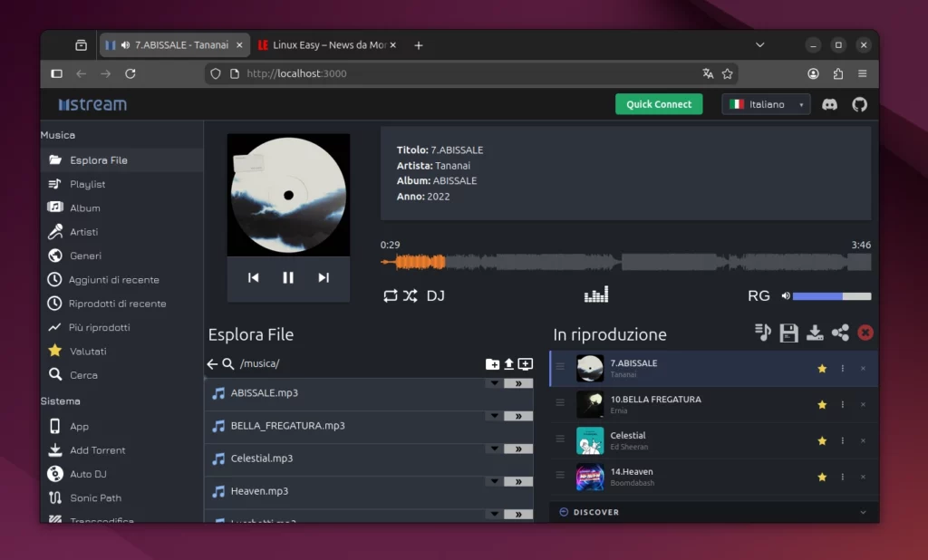Rate Celestial with star
Viewport: 928px width, 560px height.
pyautogui.click(x=822, y=440)
